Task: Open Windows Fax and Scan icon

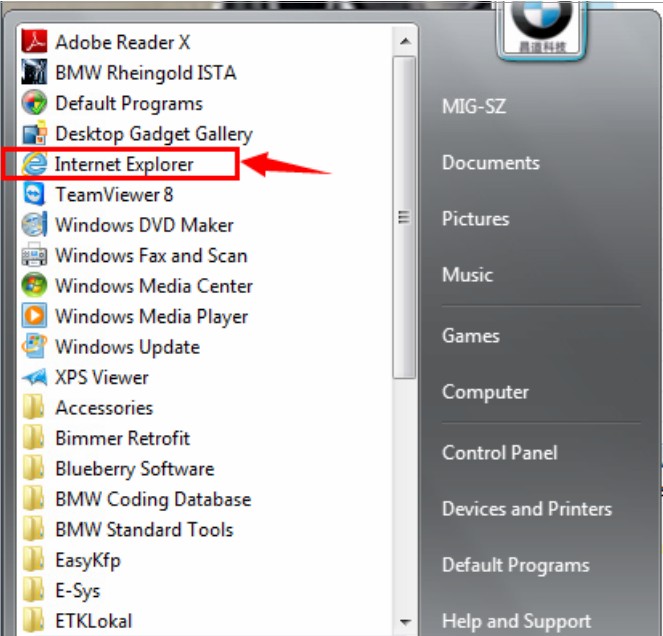Action: pyautogui.click(x=34, y=255)
